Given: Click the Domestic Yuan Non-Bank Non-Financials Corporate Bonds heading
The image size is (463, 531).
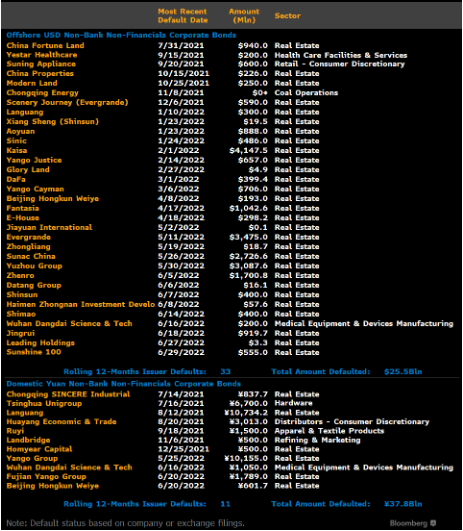Looking at the screenshot, I should click(x=124, y=384).
